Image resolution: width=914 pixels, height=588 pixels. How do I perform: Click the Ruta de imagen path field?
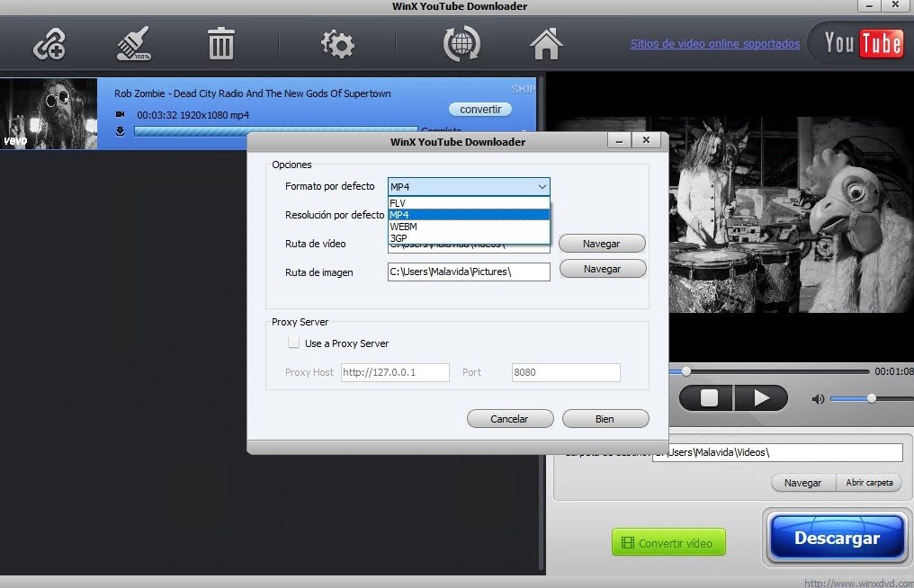click(x=469, y=272)
